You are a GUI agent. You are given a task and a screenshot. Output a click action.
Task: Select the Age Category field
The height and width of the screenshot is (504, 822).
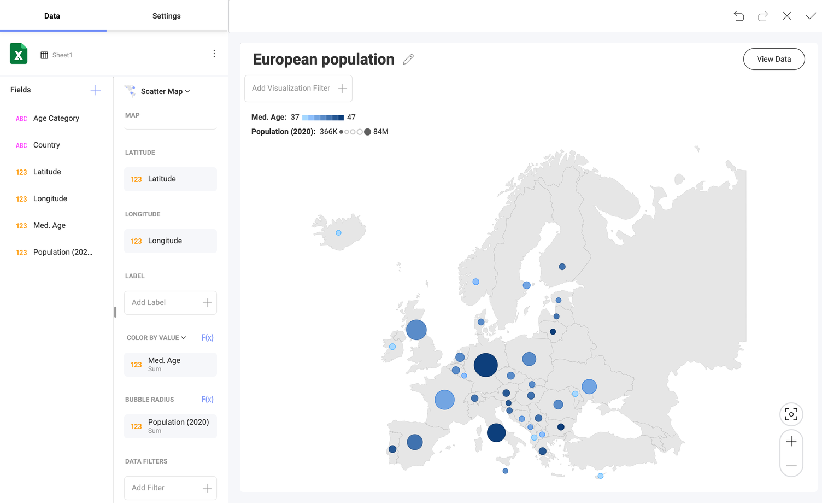(x=56, y=118)
